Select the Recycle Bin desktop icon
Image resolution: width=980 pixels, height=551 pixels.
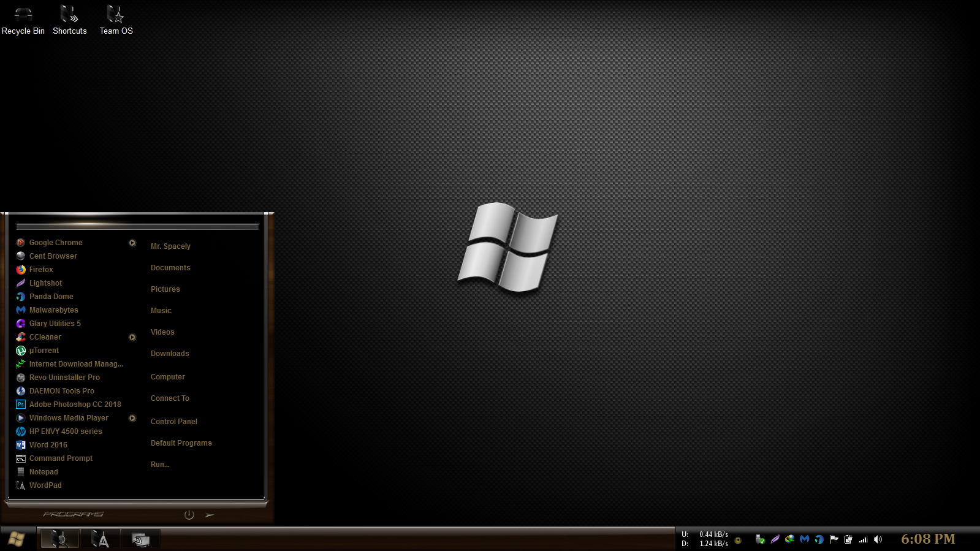pyautogui.click(x=23, y=20)
